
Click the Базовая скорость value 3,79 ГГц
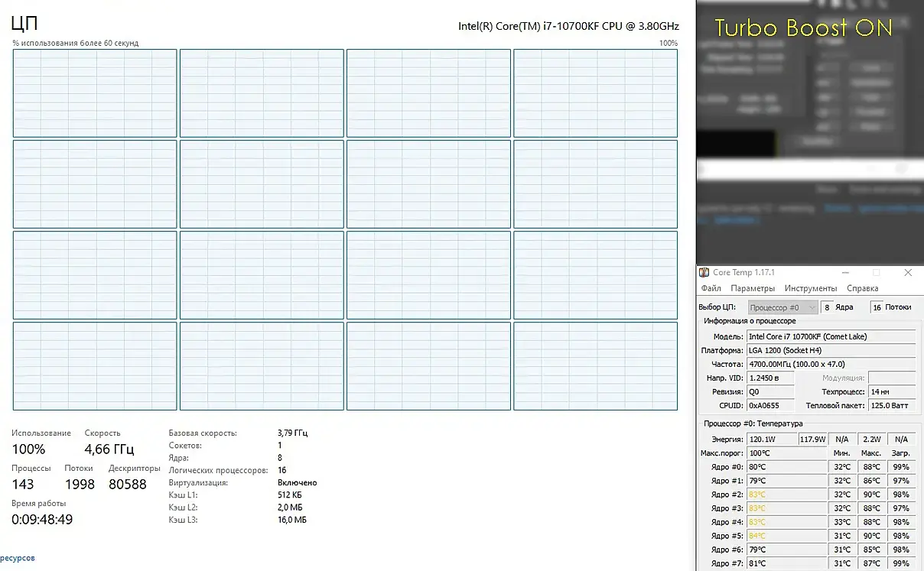tap(292, 433)
